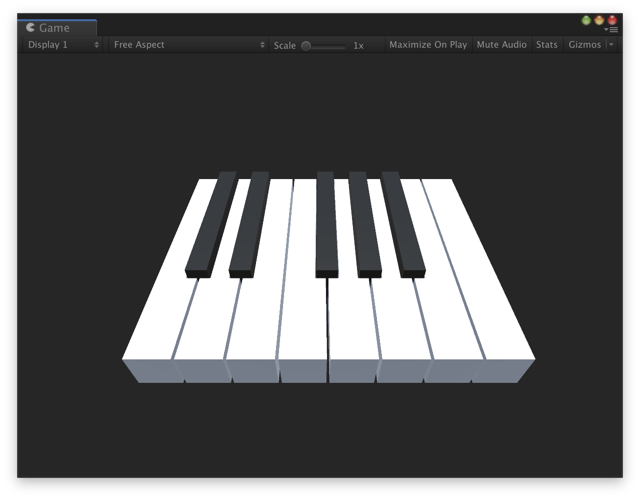Click the Scale slider handle
The width and height of the screenshot is (640, 500).
pyautogui.click(x=306, y=45)
